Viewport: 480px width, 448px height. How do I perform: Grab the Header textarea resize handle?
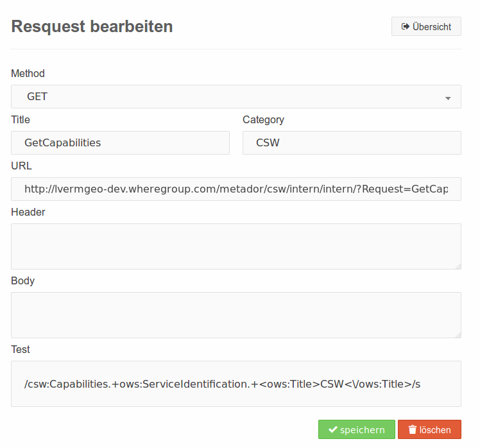(458, 266)
